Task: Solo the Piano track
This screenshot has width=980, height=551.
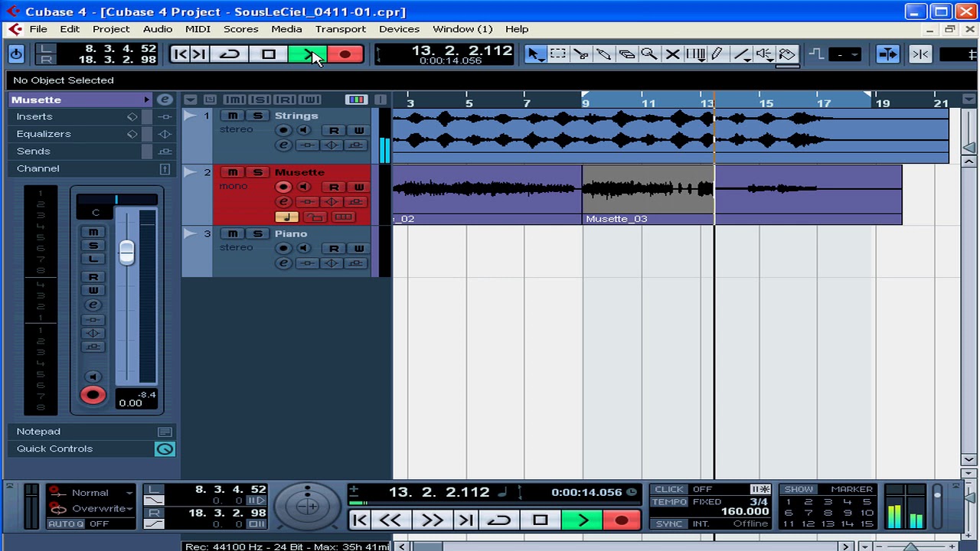Action: pyautogui.click(x=257, y=233)
